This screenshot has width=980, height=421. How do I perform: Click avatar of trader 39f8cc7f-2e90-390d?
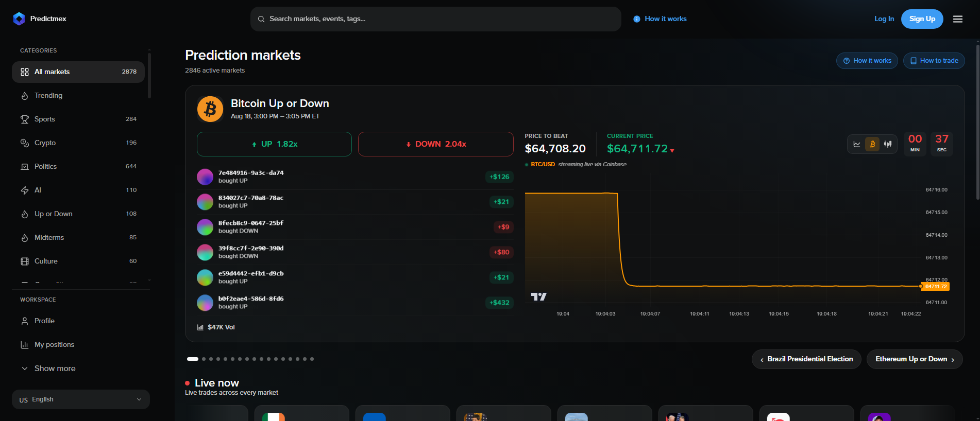[205, 252]
